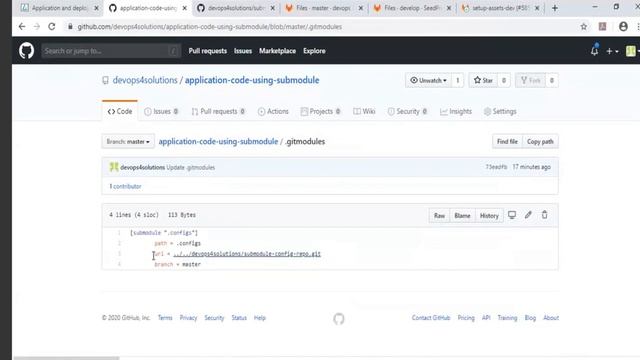Click Pull requests in the top header
The height and width of the screenshot is (360, 640).
click(x=207, y=51)
